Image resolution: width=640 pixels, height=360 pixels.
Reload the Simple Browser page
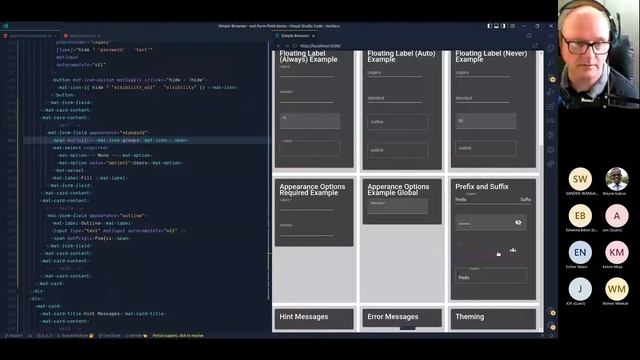coord(295,46)
